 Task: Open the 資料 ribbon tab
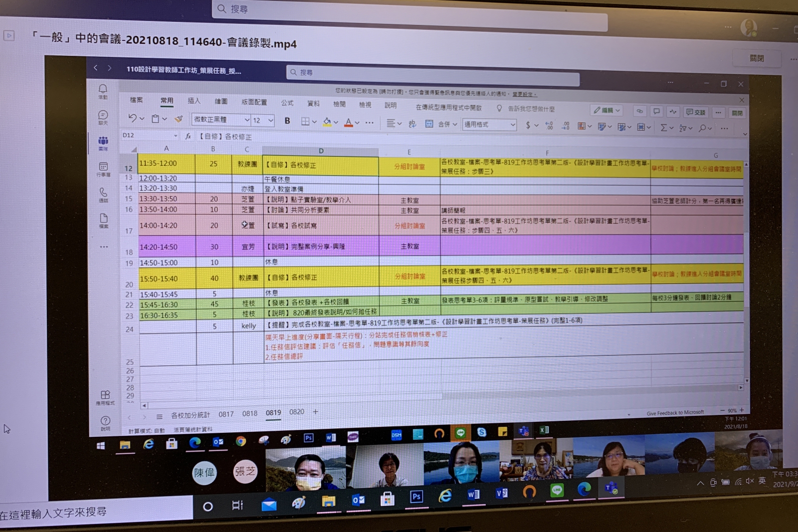pos(313,103)
